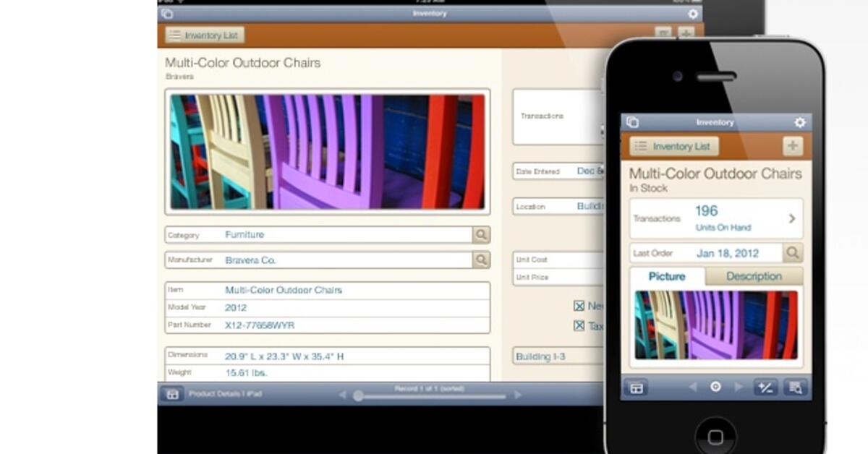
Task: Open settings via the gear icon on iPhone
Action: click(799, 123)
